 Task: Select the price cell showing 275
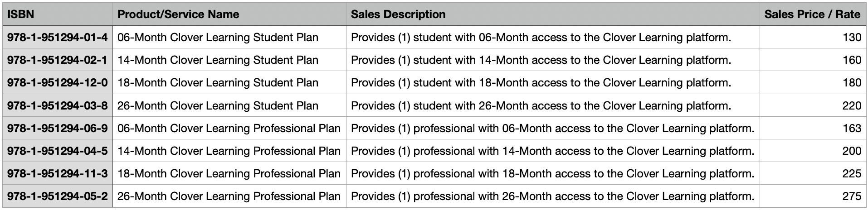813,196
